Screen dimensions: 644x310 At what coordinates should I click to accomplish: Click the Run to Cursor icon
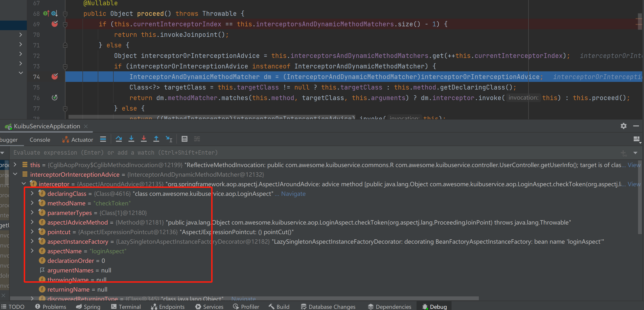tap(169, 139)
